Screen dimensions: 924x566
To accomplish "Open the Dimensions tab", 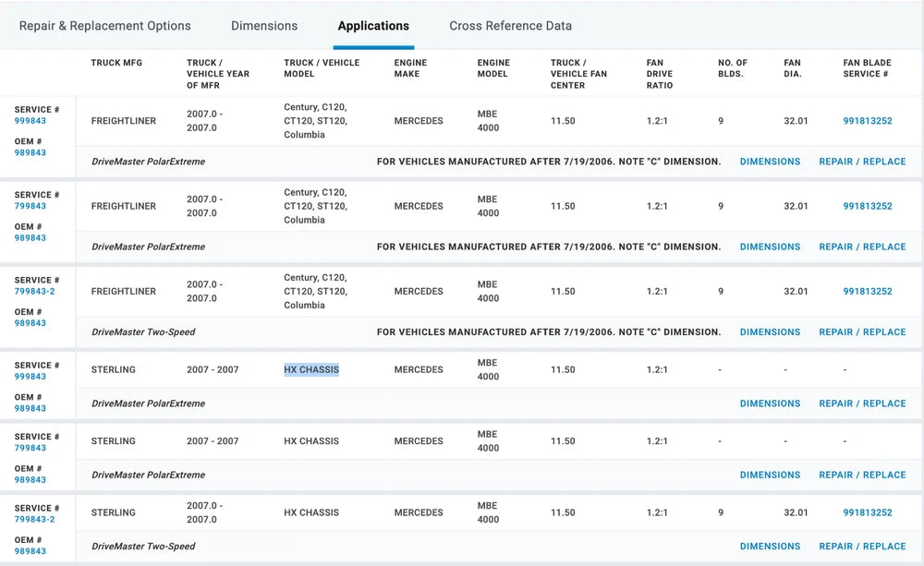I will click(264, 26).
